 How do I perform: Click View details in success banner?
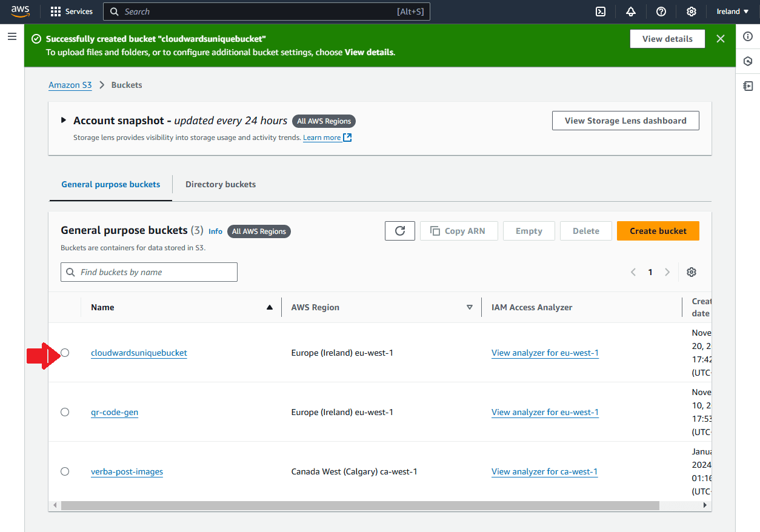point(667,39)
